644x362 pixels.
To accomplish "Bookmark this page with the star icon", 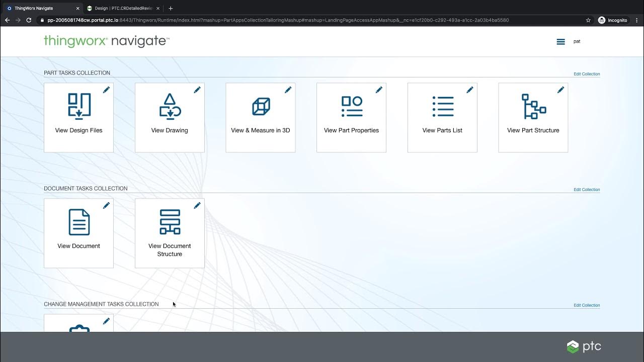I will click(x=588, y=20).
